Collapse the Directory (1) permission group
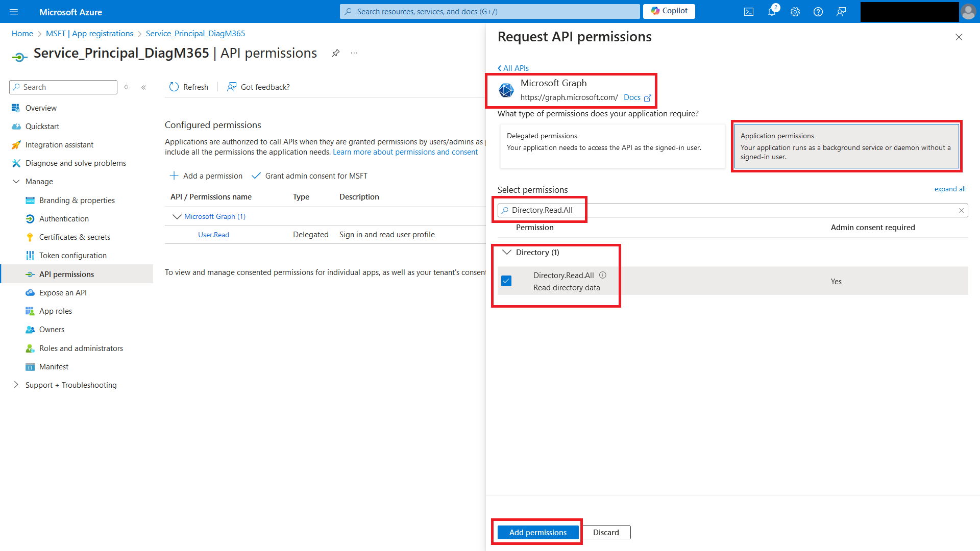 click(507, 253)
